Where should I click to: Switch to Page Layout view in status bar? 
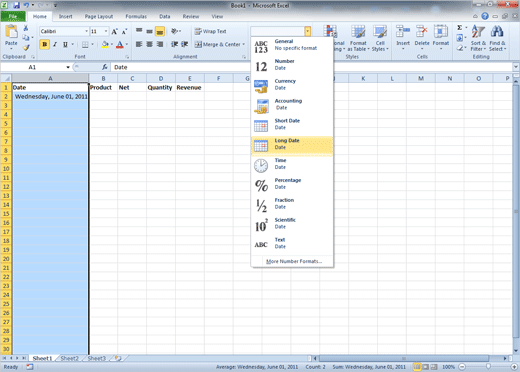click(426, 367)
